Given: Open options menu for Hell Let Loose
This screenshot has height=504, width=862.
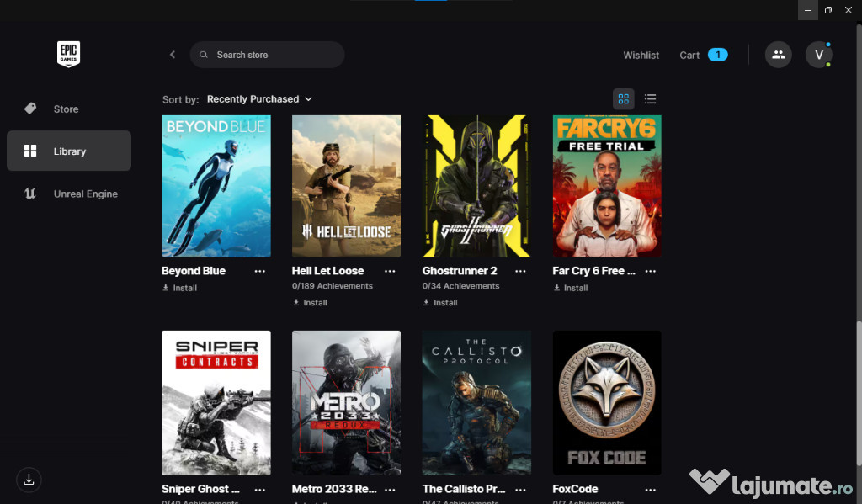Looking at the screenshot, I should [x=390, y=271].
